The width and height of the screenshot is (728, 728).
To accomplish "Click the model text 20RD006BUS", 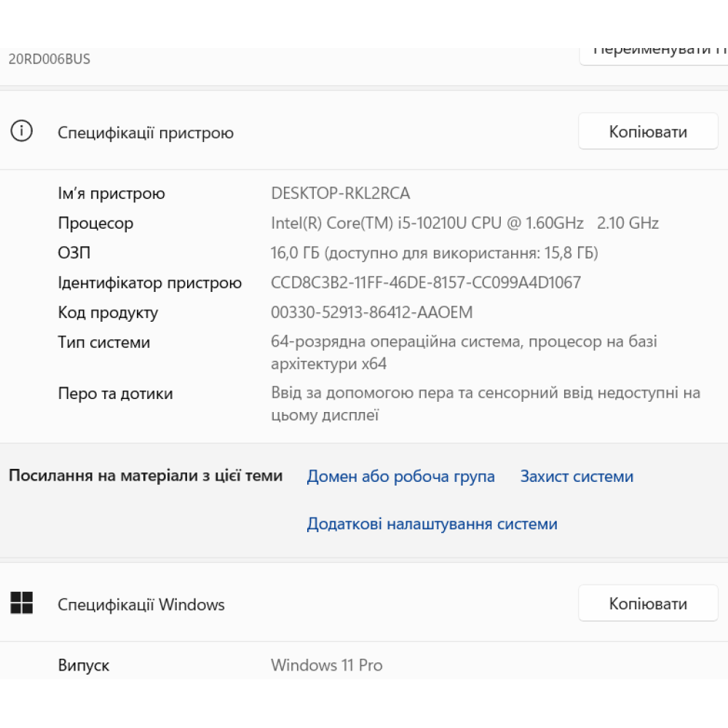I will tap(50, 59).
